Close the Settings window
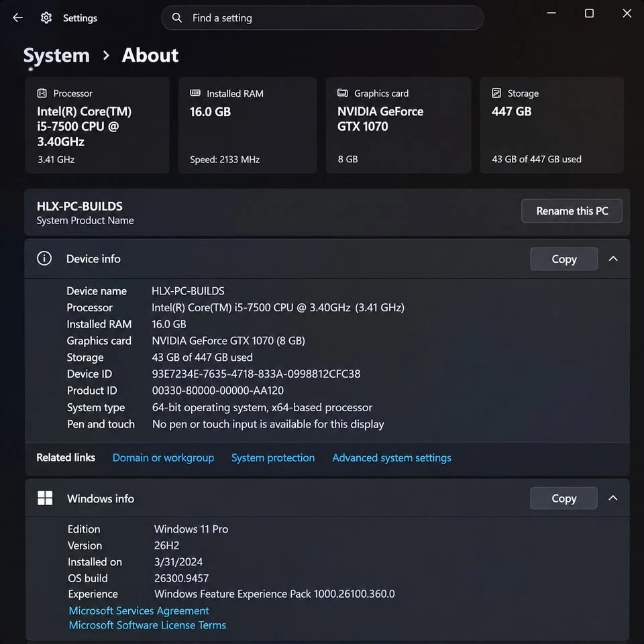Viewport: 644px width, 644px height. click(627, 13)
